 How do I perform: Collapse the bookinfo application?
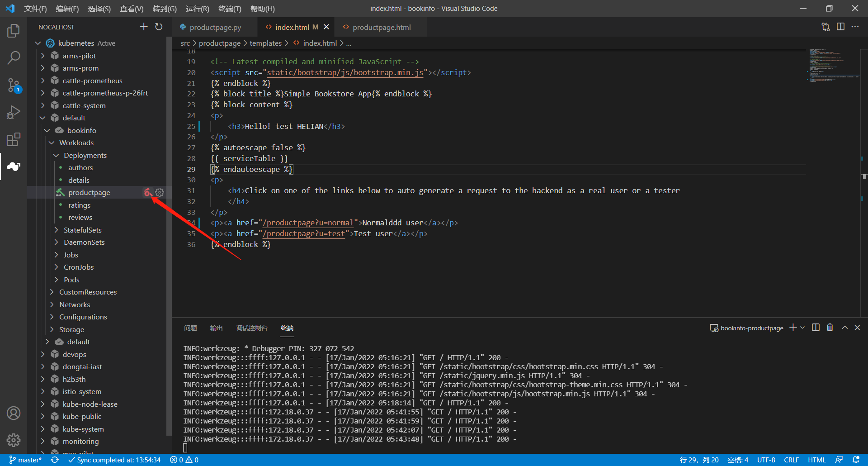point(47,130)
